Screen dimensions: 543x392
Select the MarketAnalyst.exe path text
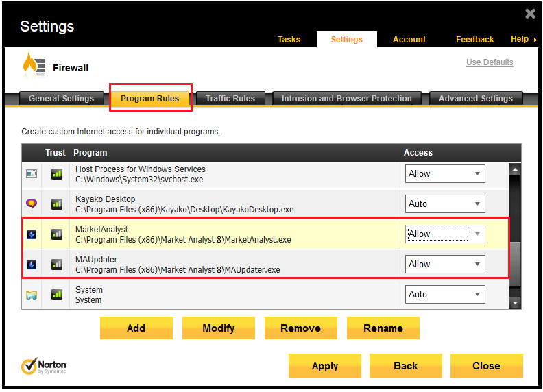183,240
